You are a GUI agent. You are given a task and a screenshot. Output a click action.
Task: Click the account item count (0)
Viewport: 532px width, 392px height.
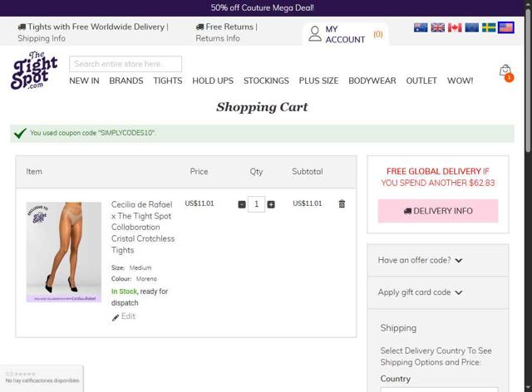click(x=378, y=34)
